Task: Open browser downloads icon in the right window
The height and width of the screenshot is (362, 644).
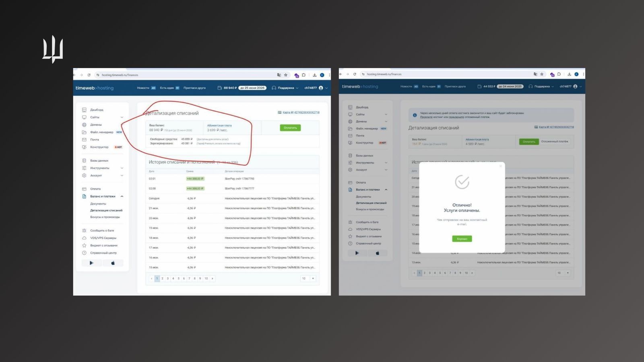Action: pyautogui.click(x=569, y=74)
